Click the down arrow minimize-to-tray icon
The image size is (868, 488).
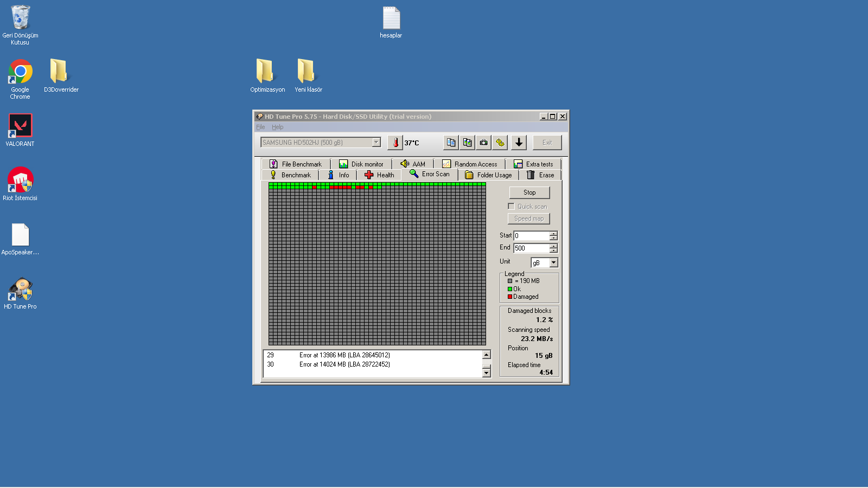[x=519, y=143]
